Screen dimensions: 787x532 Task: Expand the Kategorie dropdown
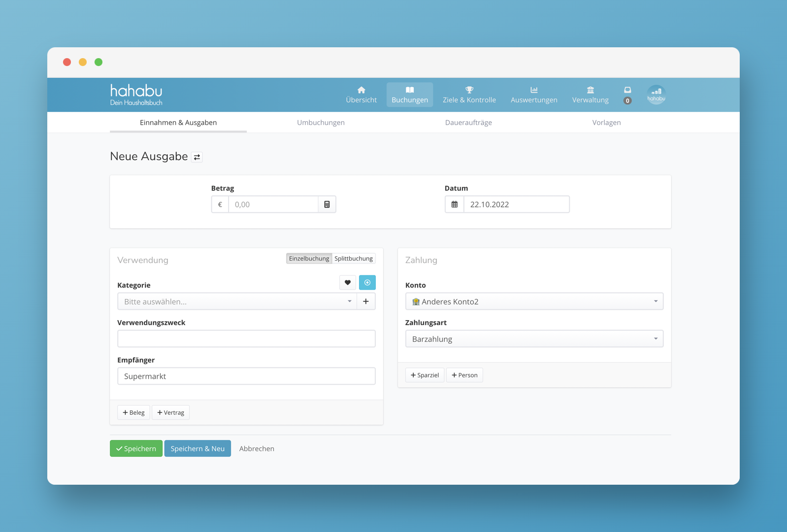[x=237, y=301]
